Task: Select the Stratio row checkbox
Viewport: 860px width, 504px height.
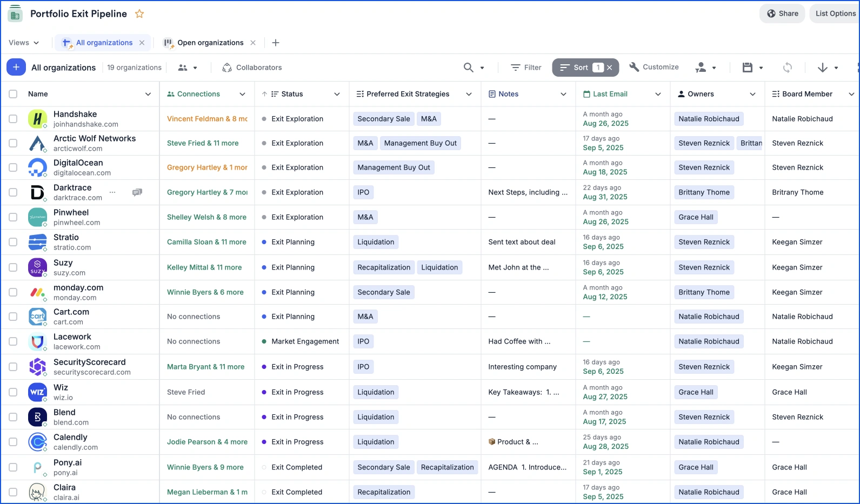Action: pos(13,242)
